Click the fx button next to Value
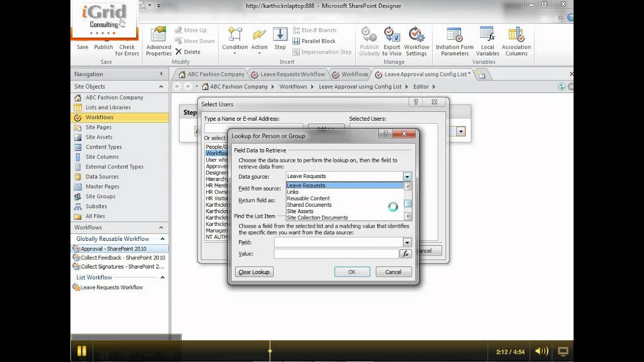Image resolution: width=644 pixels, height=362 pixels. [406, 254]
